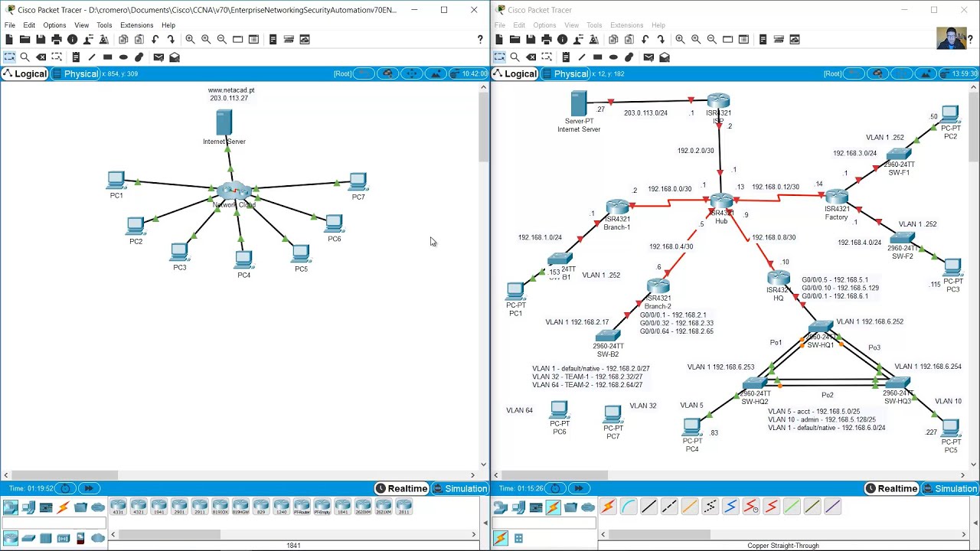Pick the 2811 router in left device list
This screenshot has height=551, width=980.
[404, 507]
